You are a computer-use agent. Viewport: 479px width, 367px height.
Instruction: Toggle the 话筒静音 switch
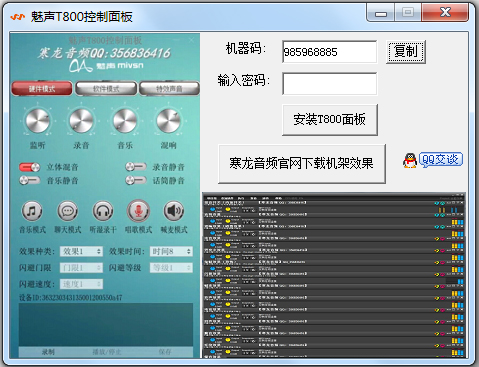[136, 180]
